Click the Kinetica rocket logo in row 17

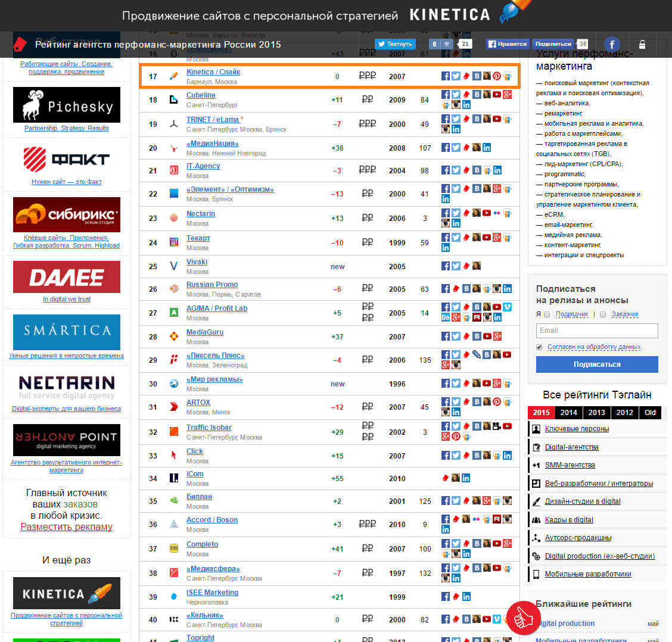(x=173, y=76)
